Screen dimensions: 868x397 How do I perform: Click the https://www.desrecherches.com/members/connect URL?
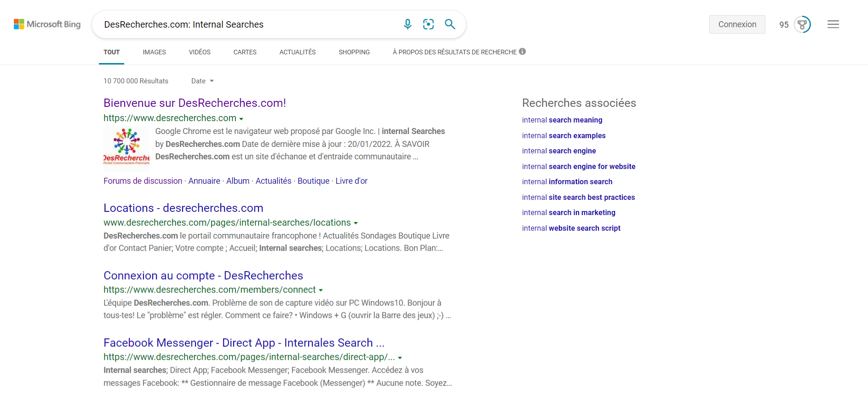click(x=209, y=290)
